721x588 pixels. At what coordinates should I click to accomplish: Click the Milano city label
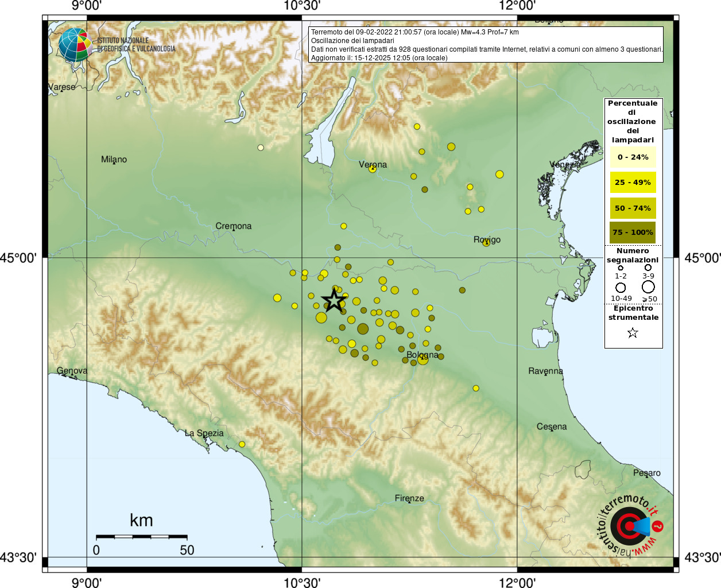pyautogui.click(x=114, y=160)
